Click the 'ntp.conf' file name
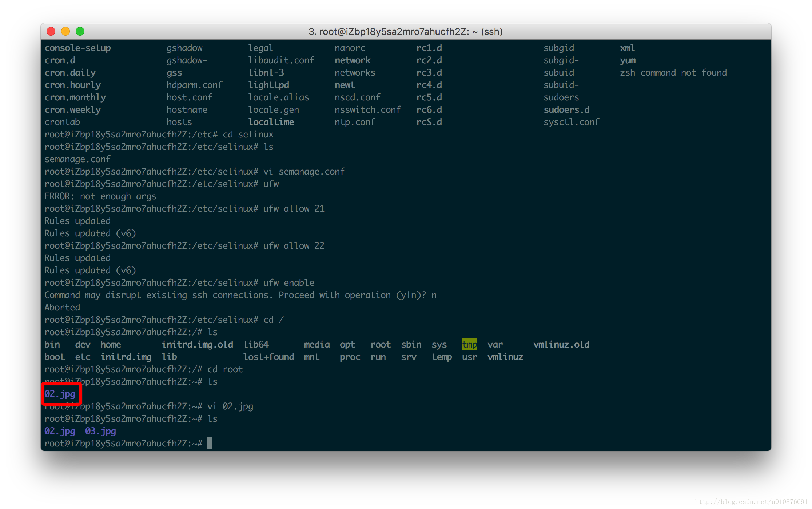 (x=355, y=122)
